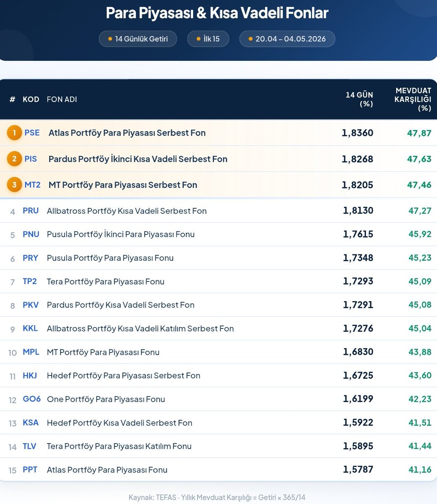Click the Kaynak: TEFAS footer note
437x504 pixels.
coord(217,497)
